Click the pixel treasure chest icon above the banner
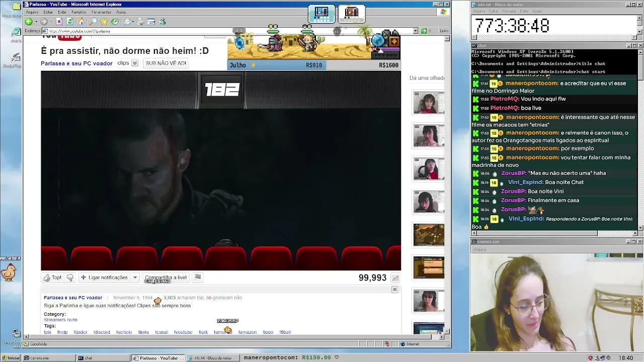 [352, 13]
